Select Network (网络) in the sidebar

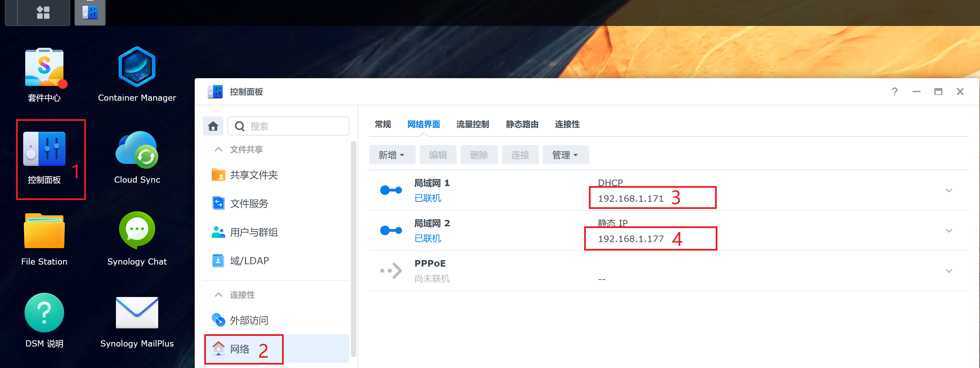tap(276, 349)
